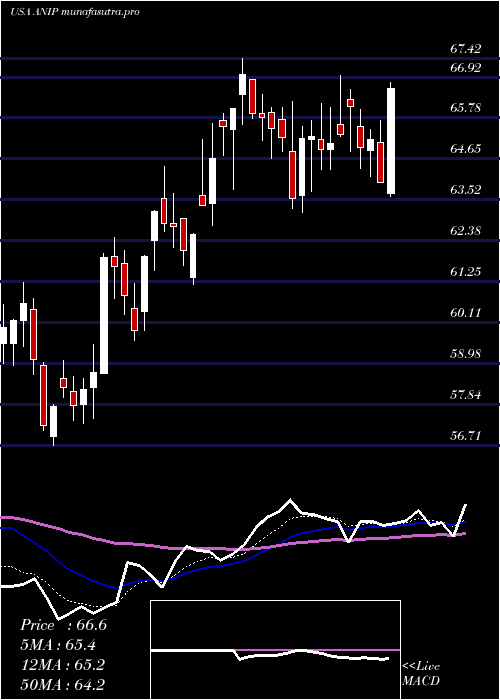Viewport: 500px width, 700px height.
Task: Click the 63.52 price level label
Action: tap(466, 190)
